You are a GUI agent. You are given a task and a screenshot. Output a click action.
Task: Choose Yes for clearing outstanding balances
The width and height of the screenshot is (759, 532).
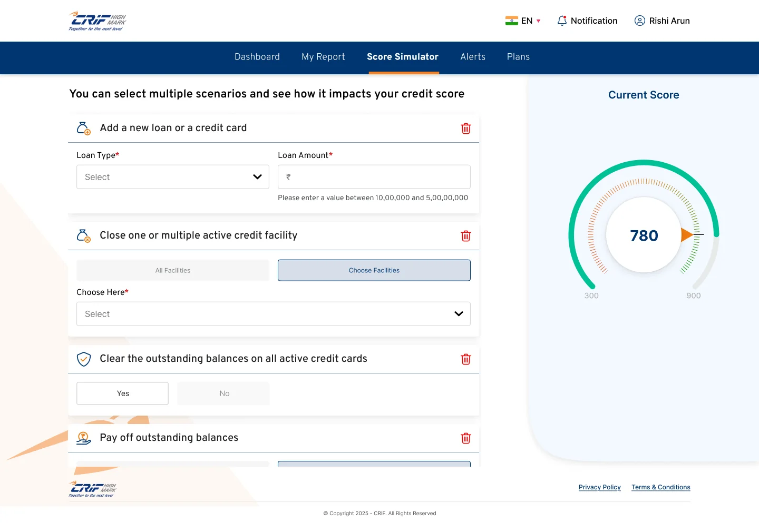point(123,393)
